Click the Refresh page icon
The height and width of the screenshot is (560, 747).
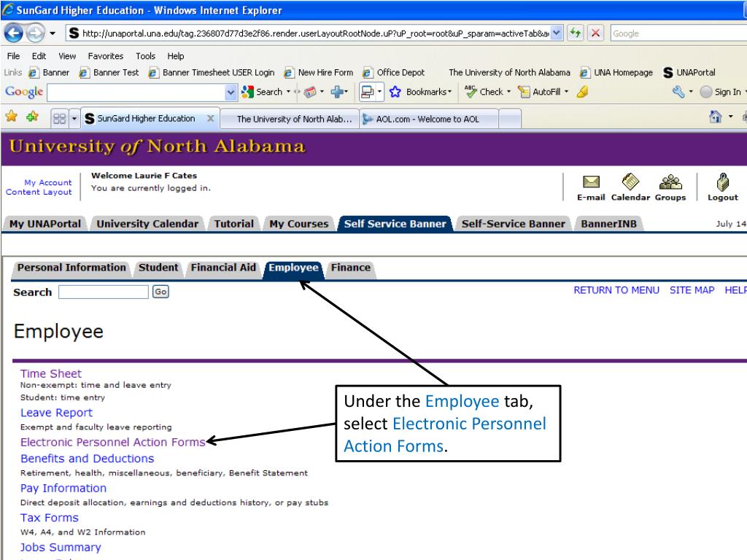(x=576, y=34)
